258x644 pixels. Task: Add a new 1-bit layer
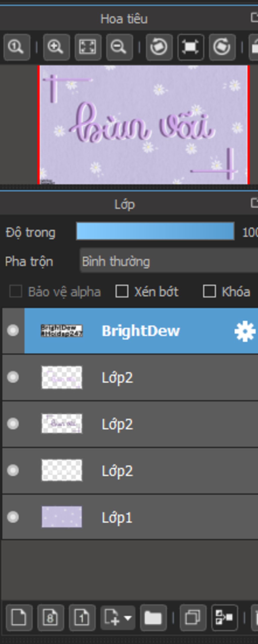[x=82, y=617]
